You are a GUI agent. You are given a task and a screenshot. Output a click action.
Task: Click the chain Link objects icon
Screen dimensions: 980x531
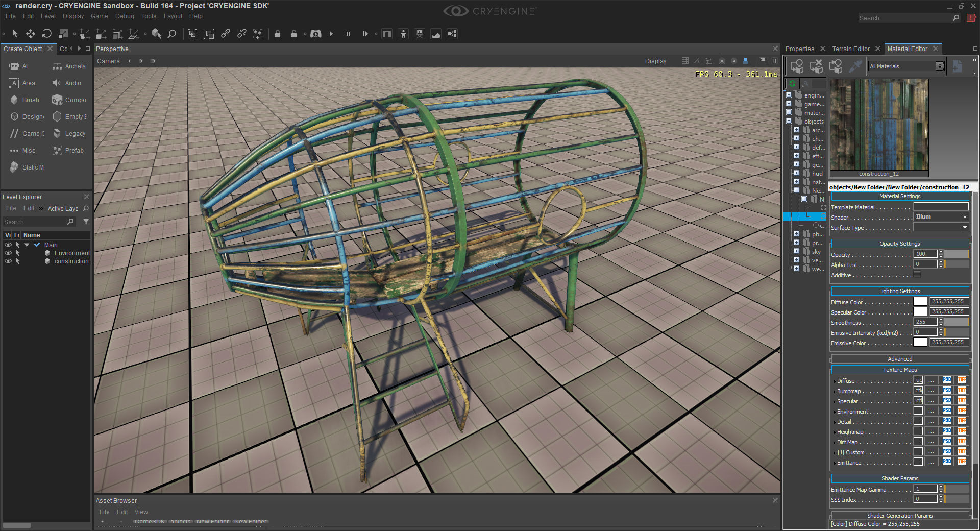(226, 34)
